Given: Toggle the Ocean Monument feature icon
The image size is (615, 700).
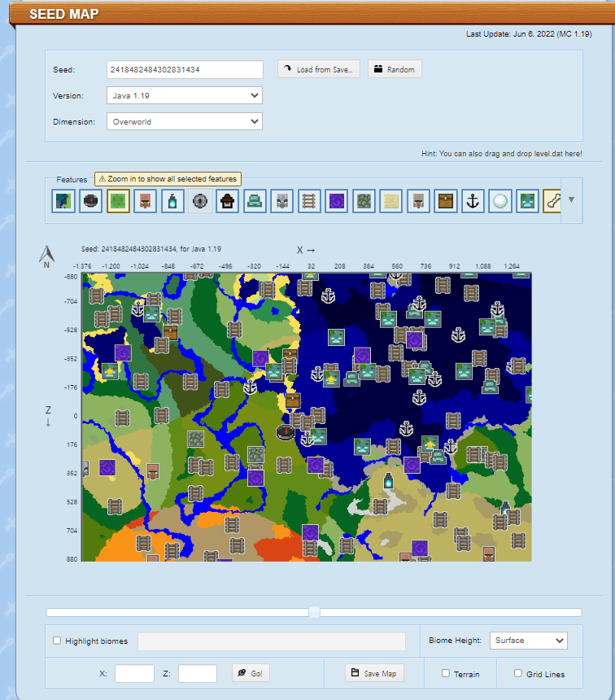Looking at the screenshot, I should click(x=255, y=201).
